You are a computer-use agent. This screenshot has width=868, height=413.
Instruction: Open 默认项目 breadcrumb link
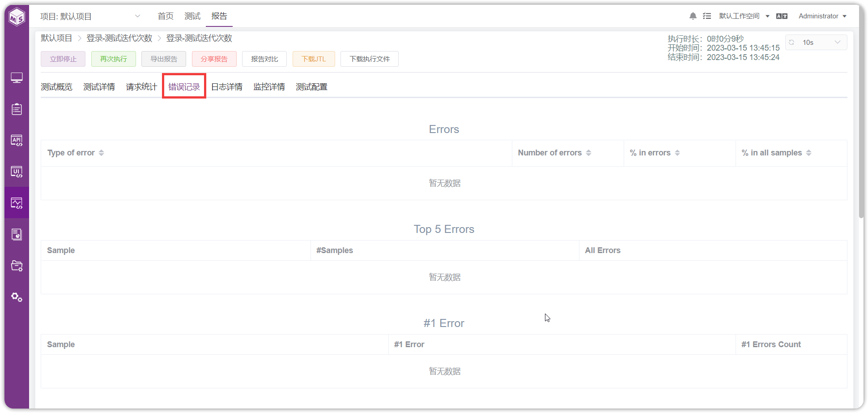tap(56, 38)
